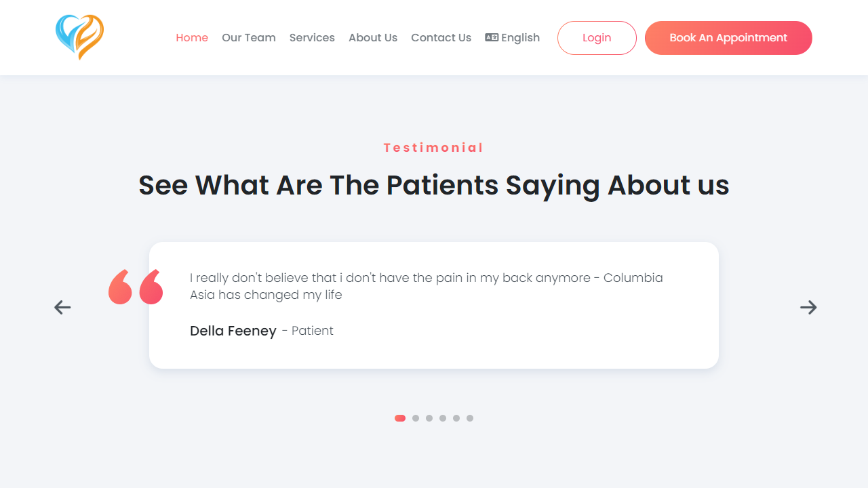Visit the Contact Us page
The image size is (868, 488).
pyautogui.click(x=441, y=38)
